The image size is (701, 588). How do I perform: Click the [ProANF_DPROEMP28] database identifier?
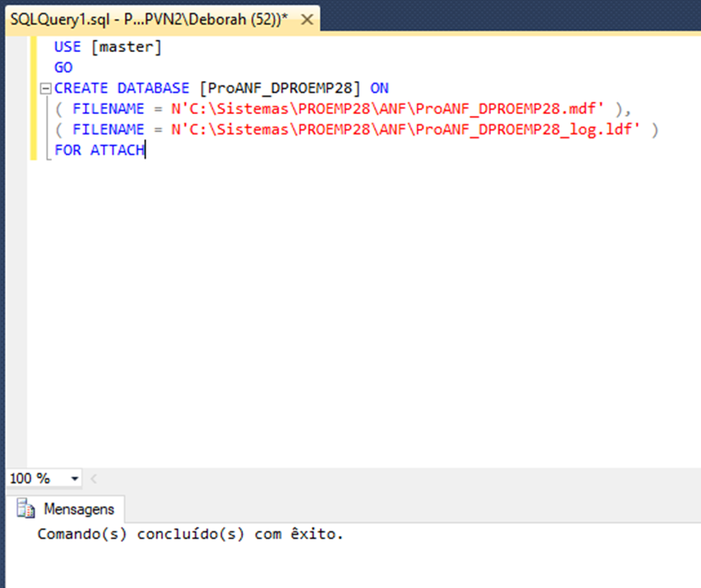pyautogui.click(x=280, y=88)
